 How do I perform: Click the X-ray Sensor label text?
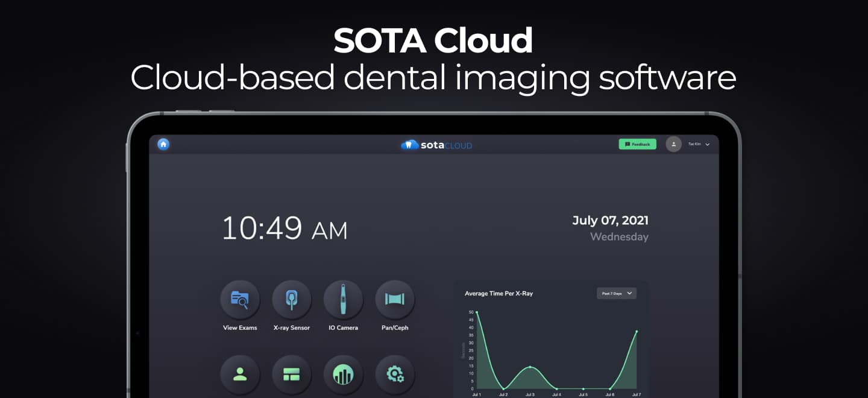pyautogui.click(x=292, y=328)
